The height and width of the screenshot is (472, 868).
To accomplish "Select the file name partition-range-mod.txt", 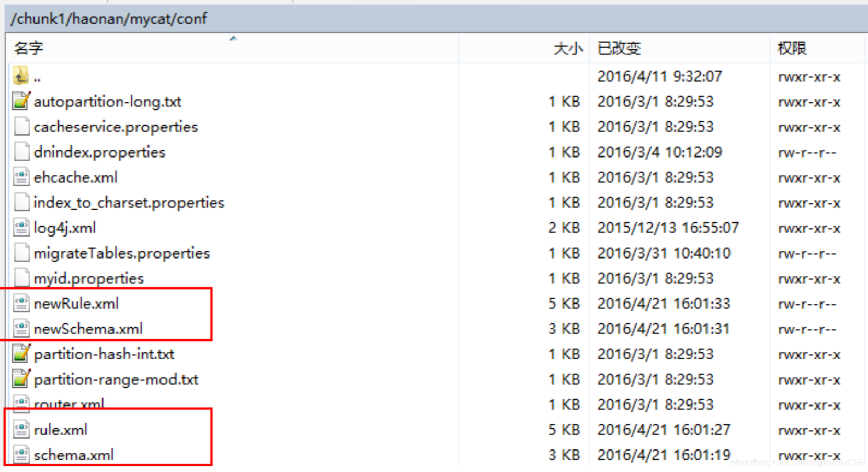I will click(x=116, y=379).
